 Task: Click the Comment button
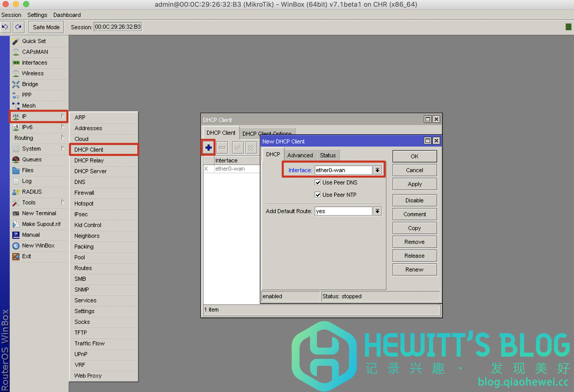coord(415,214)
